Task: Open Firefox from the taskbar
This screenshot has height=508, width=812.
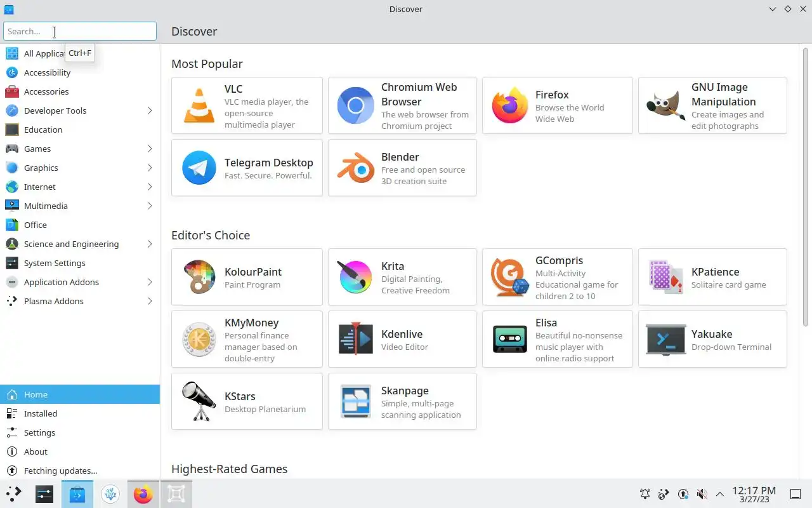Action: pyautogui.click(x=143, y=494)
